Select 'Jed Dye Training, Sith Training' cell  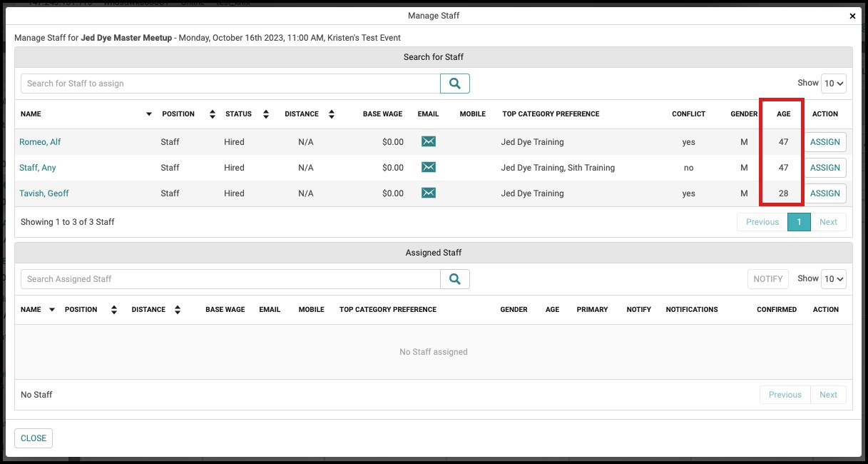click(558, 168)
